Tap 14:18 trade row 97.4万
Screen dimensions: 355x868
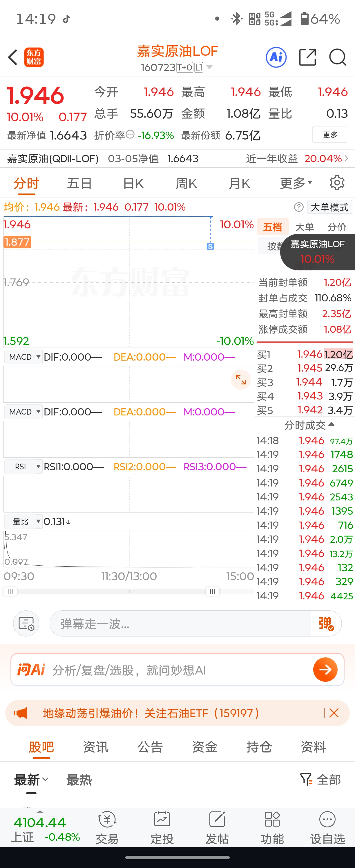click(305, 441)
